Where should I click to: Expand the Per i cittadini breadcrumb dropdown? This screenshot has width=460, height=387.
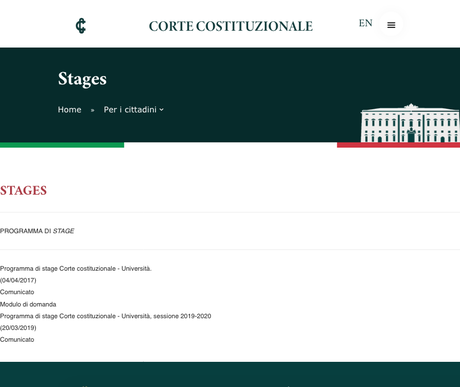tap(133, 110)
